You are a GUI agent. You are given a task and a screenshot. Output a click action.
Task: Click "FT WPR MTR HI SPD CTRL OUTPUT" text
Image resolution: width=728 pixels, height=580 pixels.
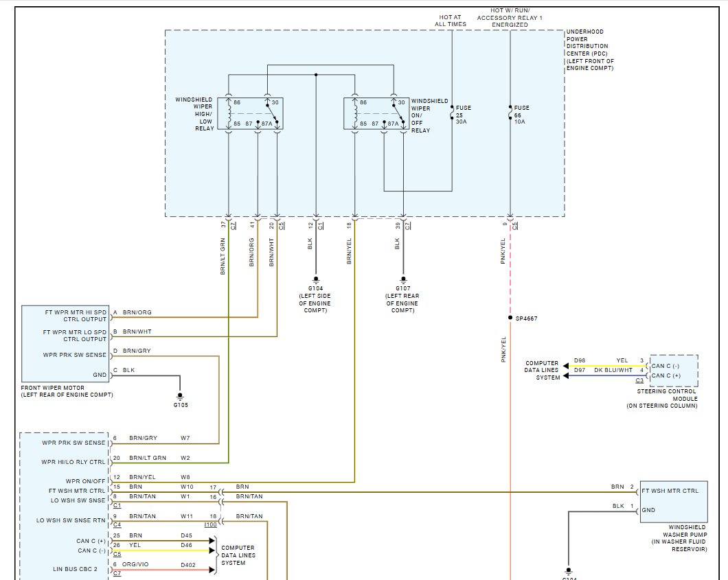click(x=76, y=316)
